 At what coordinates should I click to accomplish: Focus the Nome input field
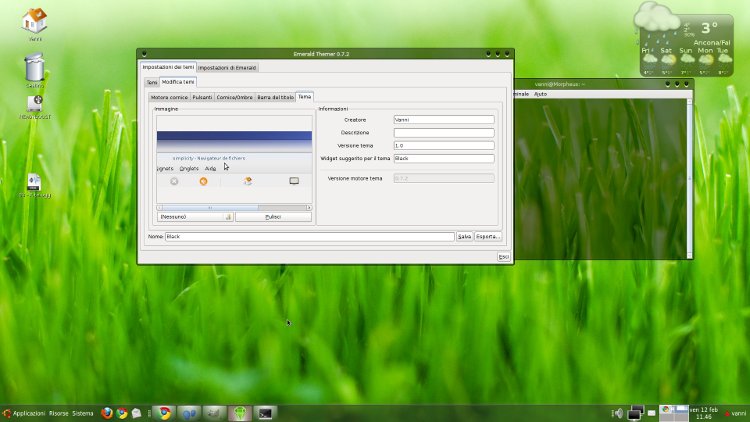coord(309,237)
